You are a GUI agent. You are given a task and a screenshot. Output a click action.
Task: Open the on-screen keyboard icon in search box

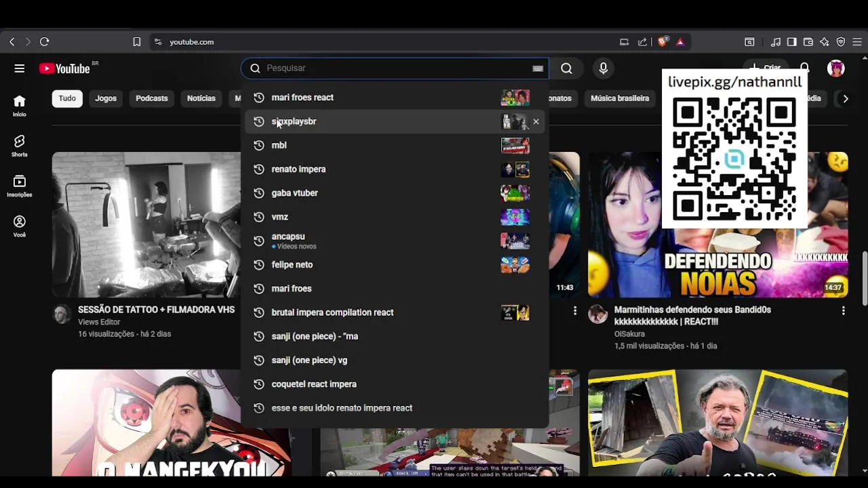(x=538, y=68)
